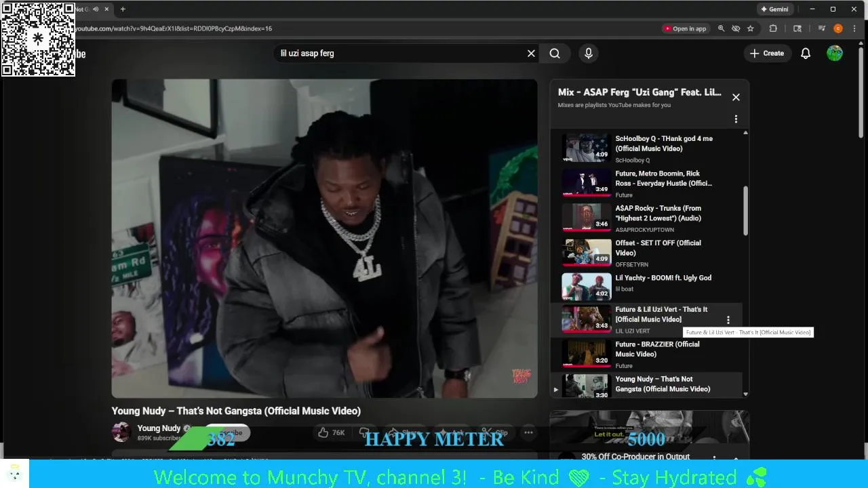The height and width of the screenshot is (488, 868).
Task: Click the crossed-out eye icon in address bar
Action: pyautogui.click(x=736, y=28)
